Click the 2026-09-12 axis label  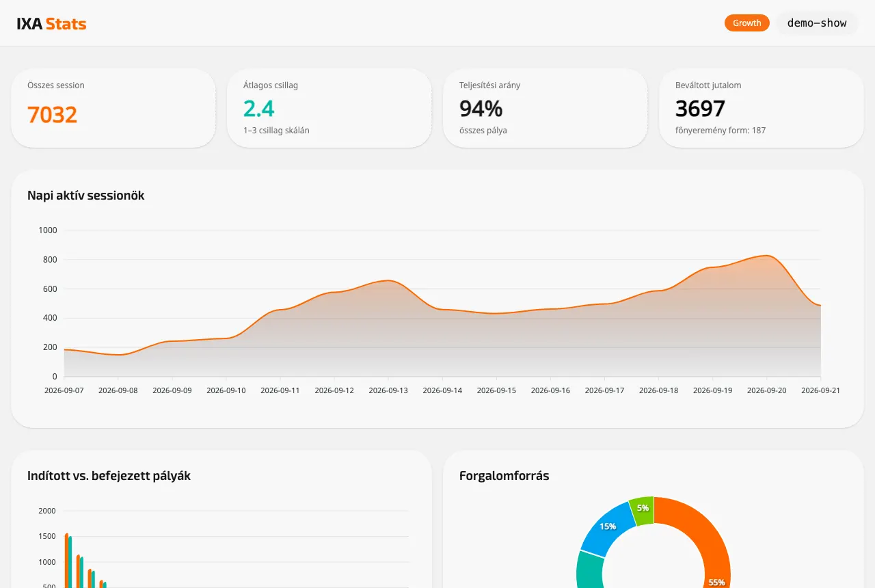tap(334, 390)
